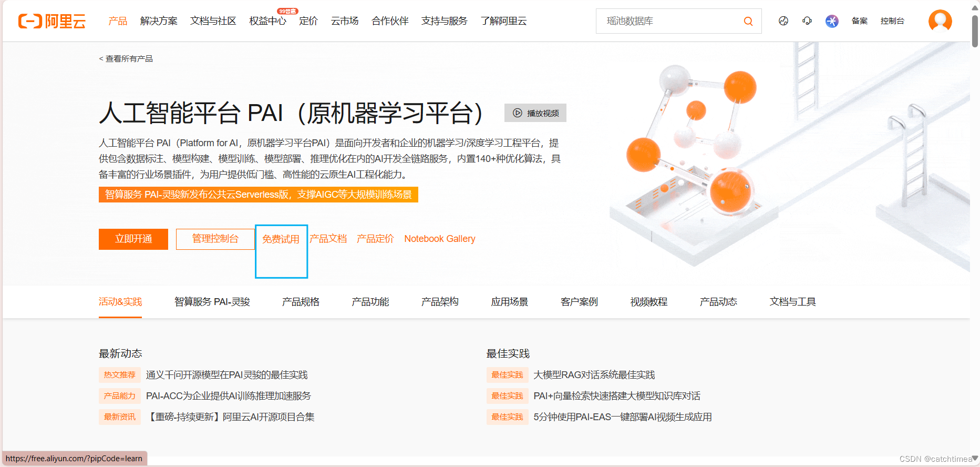This screenshot has width=980, height=467.
Task: Switch to the 视频教程 tab
Action: [649, 302]
